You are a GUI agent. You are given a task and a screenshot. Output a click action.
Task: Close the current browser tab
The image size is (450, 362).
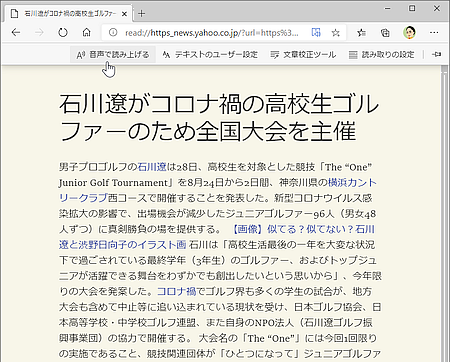[124, 14]
